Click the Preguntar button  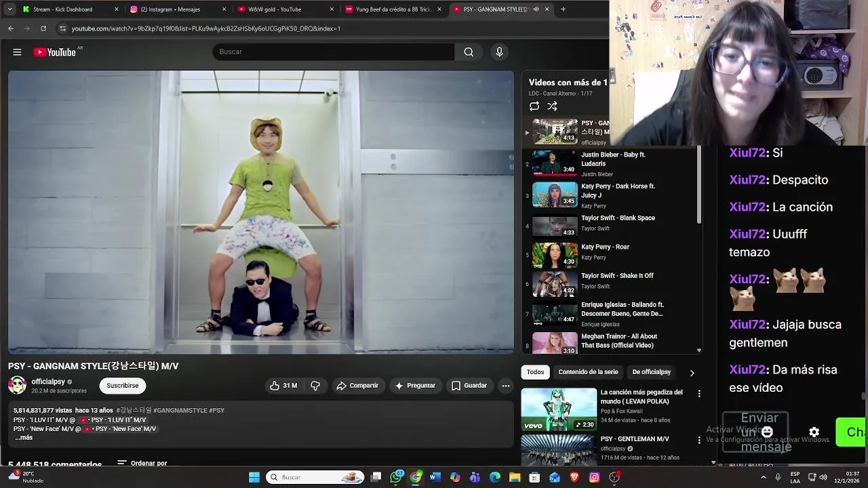click(x=415, y=386)
